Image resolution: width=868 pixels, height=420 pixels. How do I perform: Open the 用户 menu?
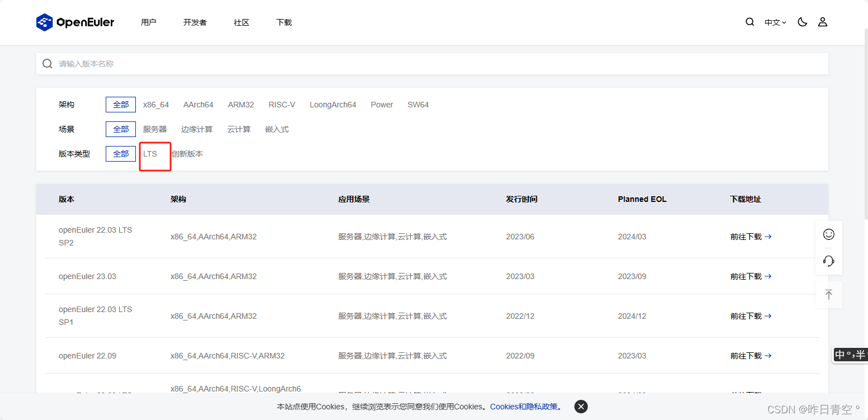[149, 22]
